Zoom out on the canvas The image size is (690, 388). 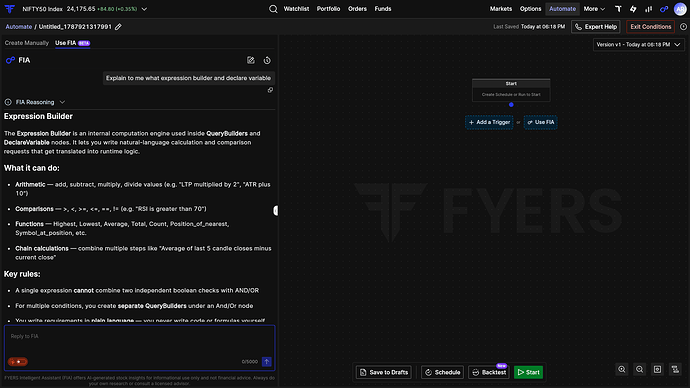[x=639, y=370]
